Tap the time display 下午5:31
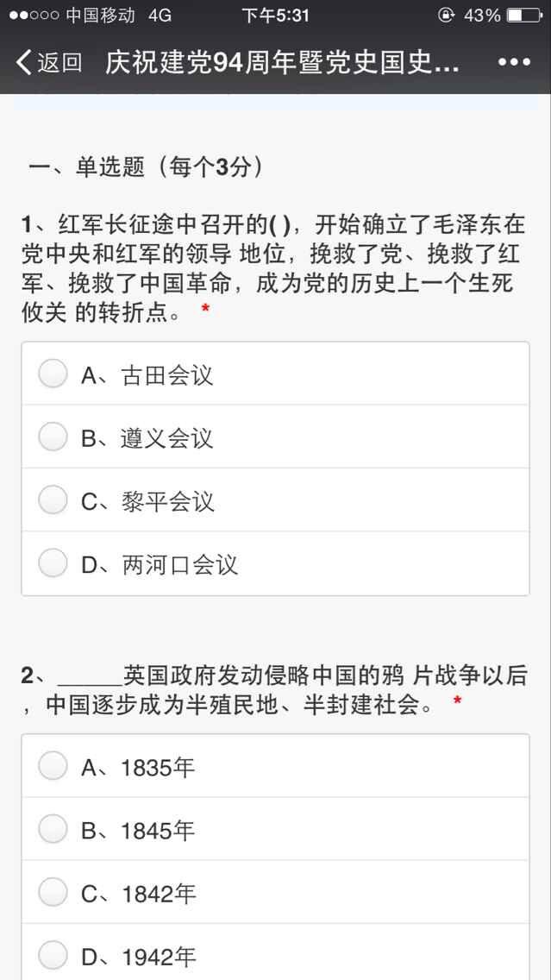 click(275, 16)
